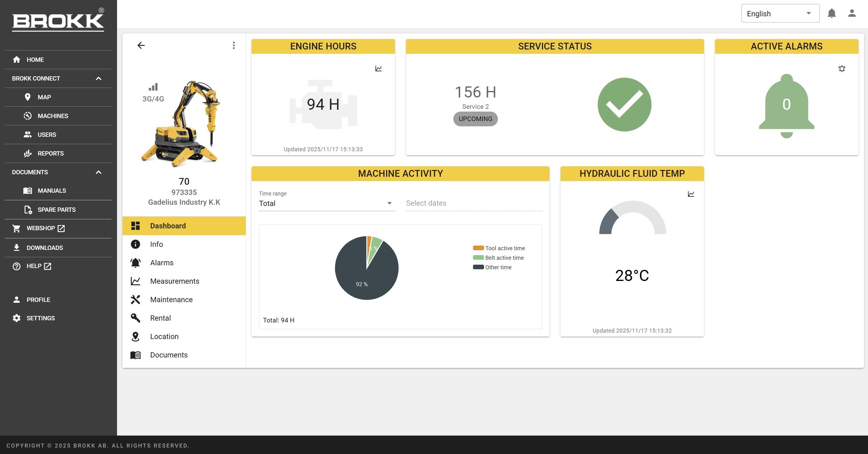Open the three-dot machine options menu
The width and height of the screenshot is (868, 454).
pos(233,45)
